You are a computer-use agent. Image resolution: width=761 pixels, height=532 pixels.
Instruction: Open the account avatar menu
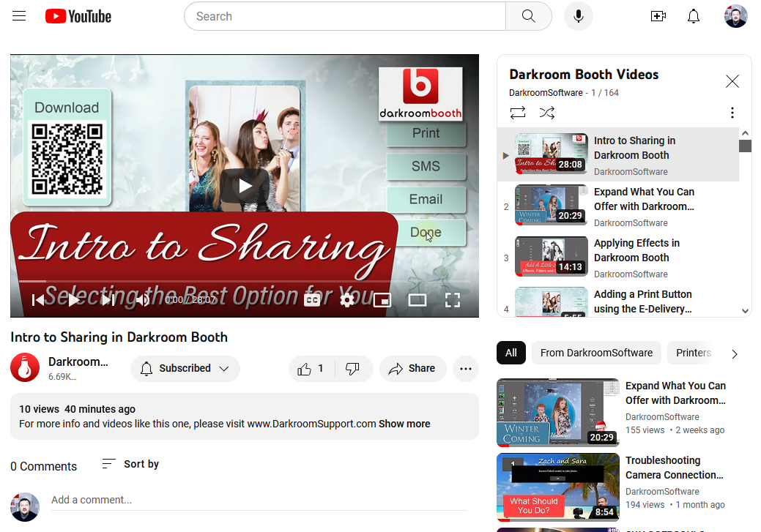[x=736, y=17]
